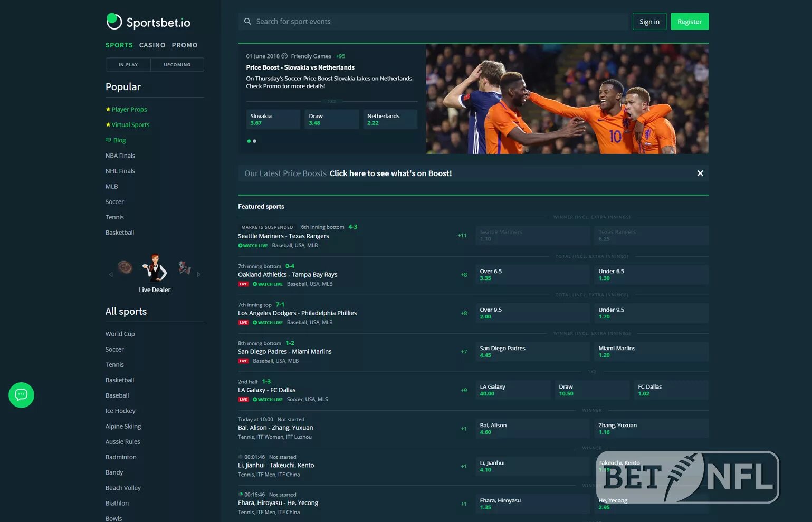Select the second promo carousel dot

(254, 141)
